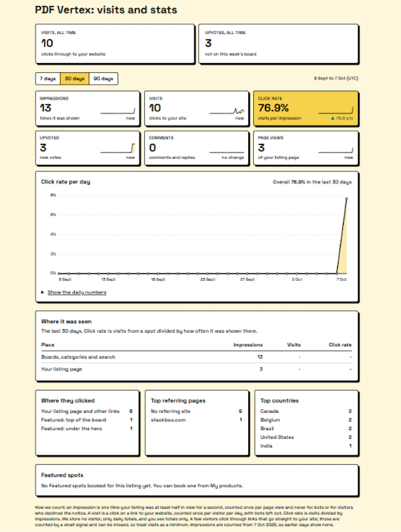Click the 'Impressions' column header

(x=248, y=345)
